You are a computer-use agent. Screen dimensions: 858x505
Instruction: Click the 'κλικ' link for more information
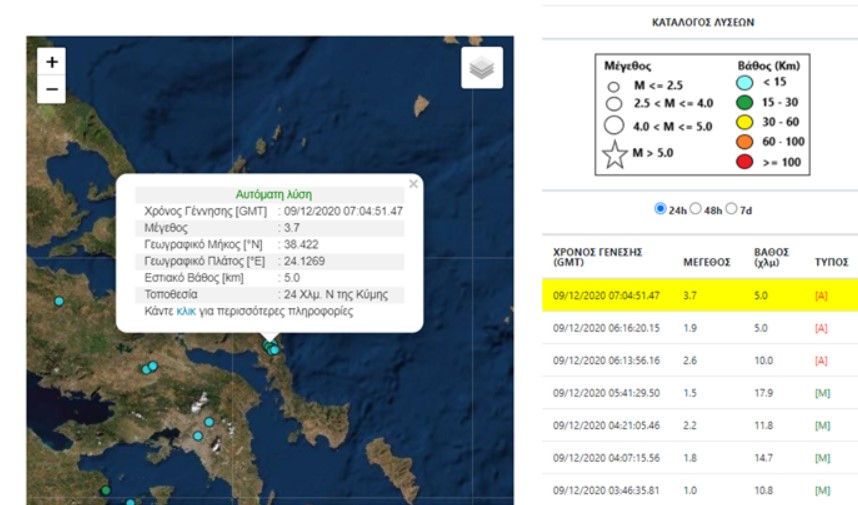tap(186, 311)
